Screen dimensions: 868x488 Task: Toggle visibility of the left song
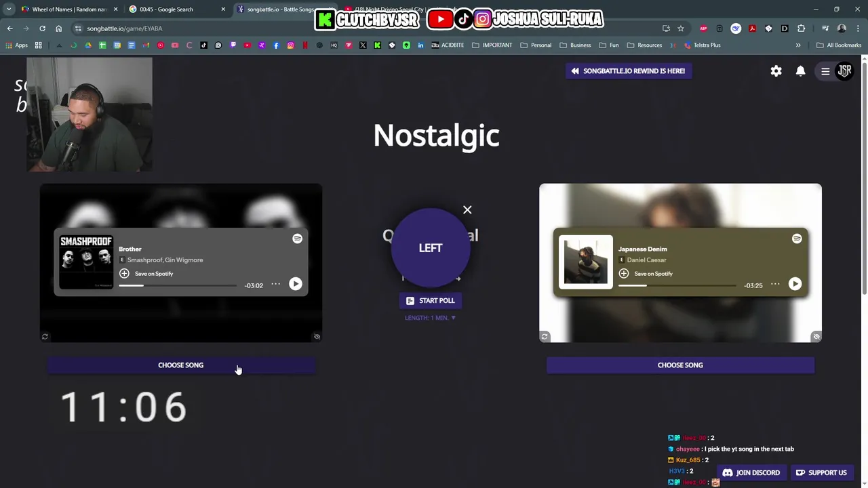pyautogui.click(x=317, y=336)
